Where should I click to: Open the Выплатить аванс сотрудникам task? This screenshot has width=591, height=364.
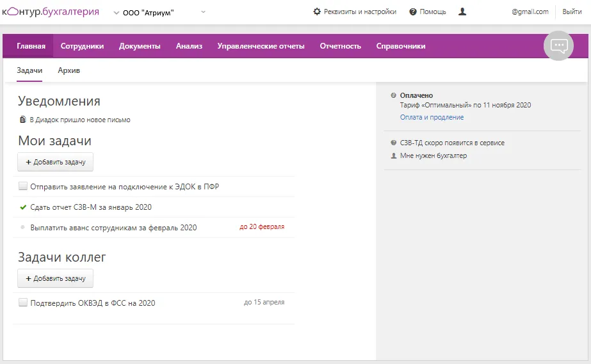(x=113, y=228)
